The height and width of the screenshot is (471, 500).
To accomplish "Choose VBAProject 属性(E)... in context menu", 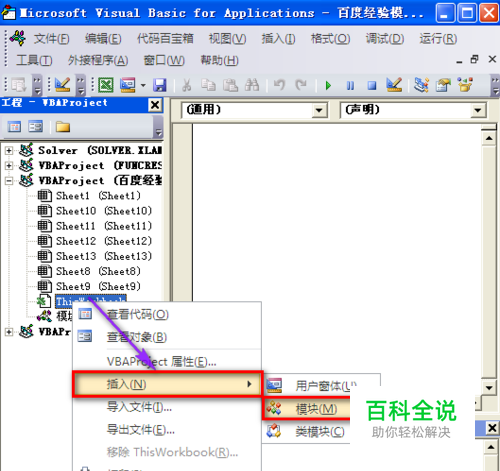I will (x=167, y=361).
